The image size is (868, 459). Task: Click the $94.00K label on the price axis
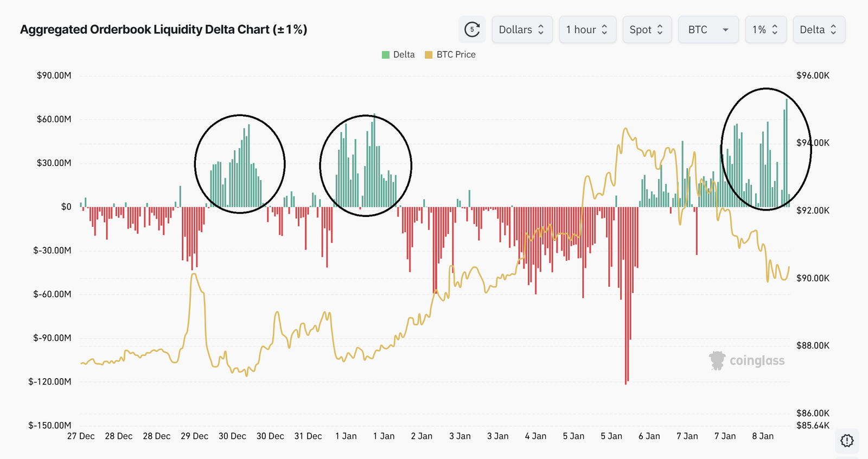click(x=813, y=143)
